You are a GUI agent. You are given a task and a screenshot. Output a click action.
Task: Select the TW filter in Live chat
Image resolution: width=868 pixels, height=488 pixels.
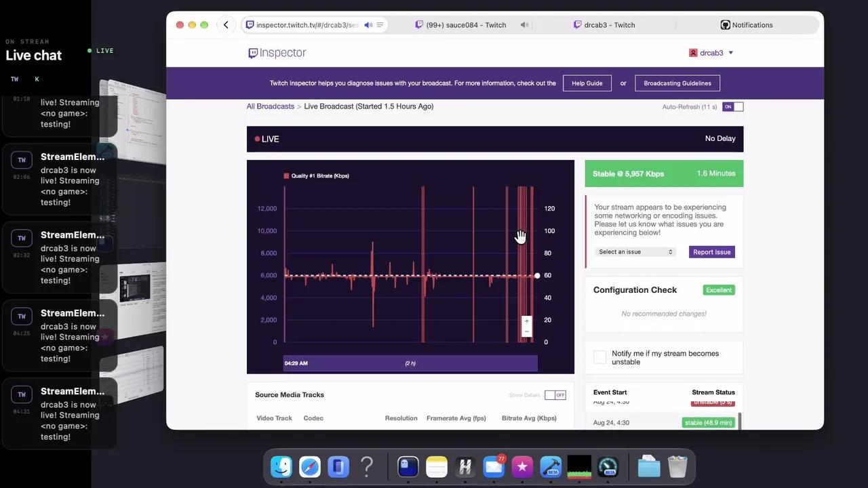pos(14,79)
